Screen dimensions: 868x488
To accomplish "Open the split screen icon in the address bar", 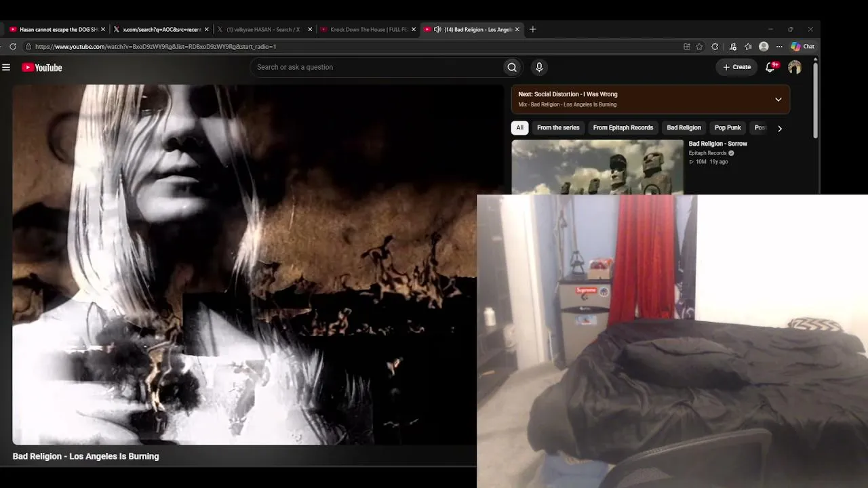I will click(687, 47).
